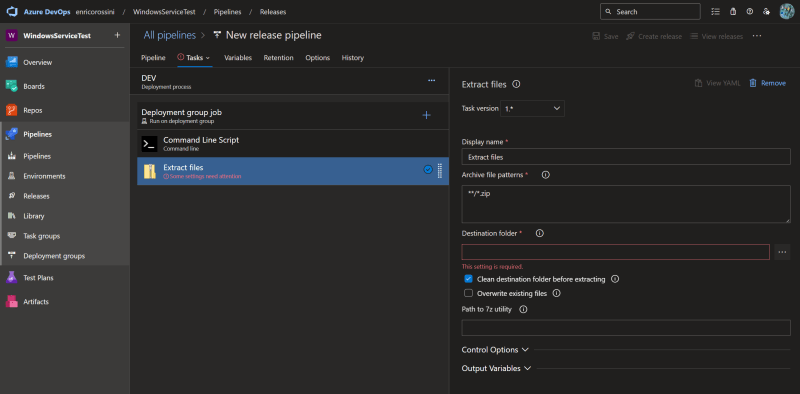Click the enricorossini breadcrumb

(95, 12)
